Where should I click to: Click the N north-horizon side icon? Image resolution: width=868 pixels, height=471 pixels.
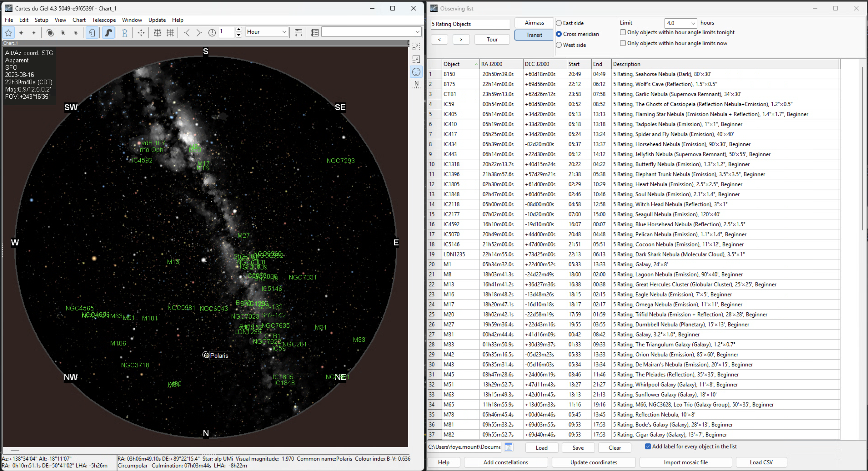click(416, 84)
